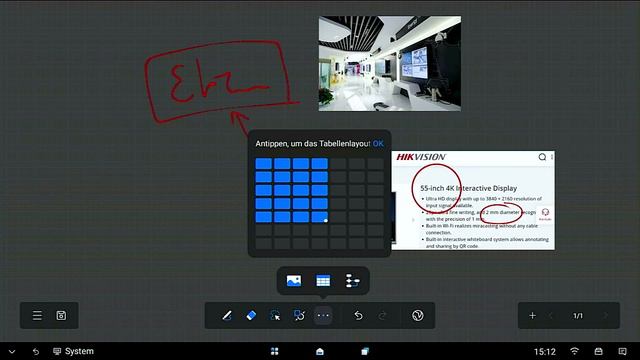Save the whiteboard with the disk icon

(61, 316)
